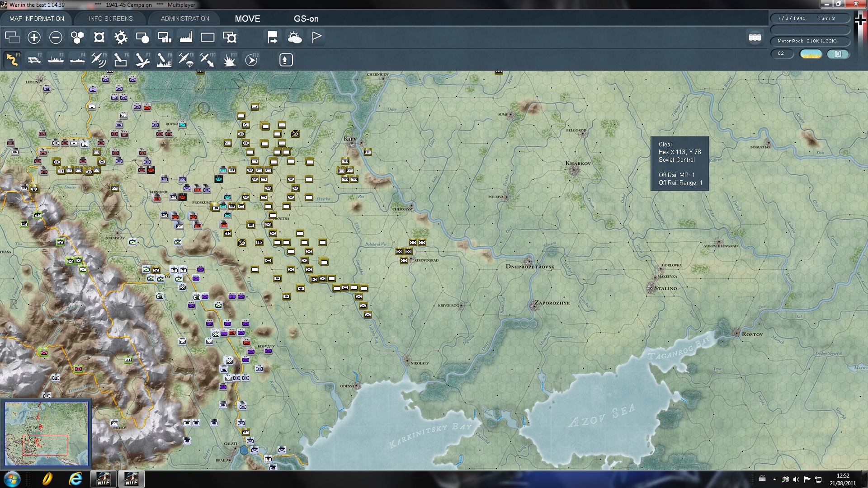Click the Poltava city label

pyautogui.click(x=495, y=197)
